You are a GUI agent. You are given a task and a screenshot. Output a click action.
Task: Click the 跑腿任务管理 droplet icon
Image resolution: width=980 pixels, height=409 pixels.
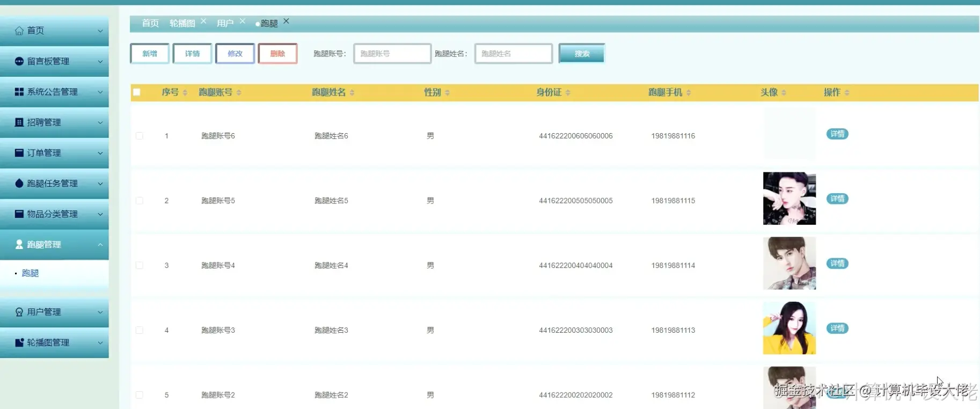click(19, 184)
